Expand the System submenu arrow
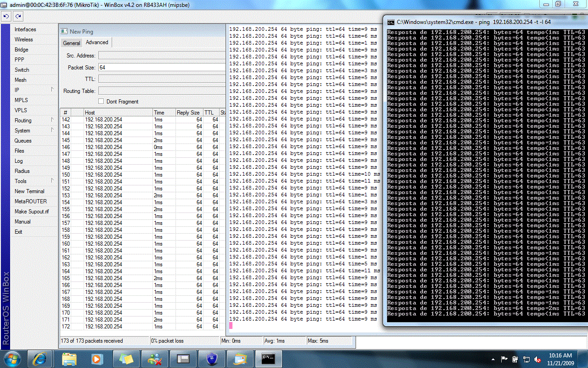This screenshot has height=368, width=588. click(x=52, y=130)
